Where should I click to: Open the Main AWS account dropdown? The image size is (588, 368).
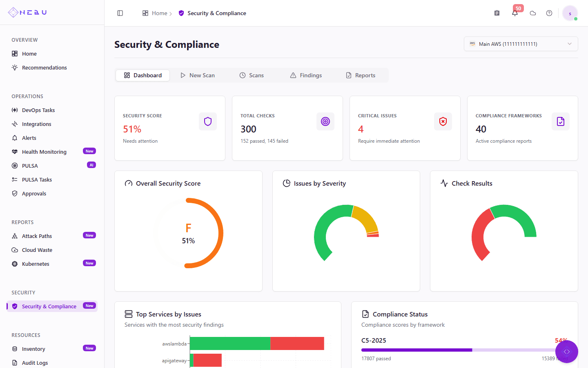pos(521,44)
